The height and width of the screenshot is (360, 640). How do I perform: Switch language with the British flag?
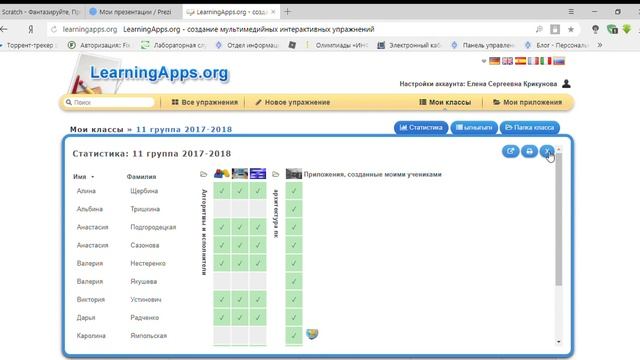[x=507, y=61]
